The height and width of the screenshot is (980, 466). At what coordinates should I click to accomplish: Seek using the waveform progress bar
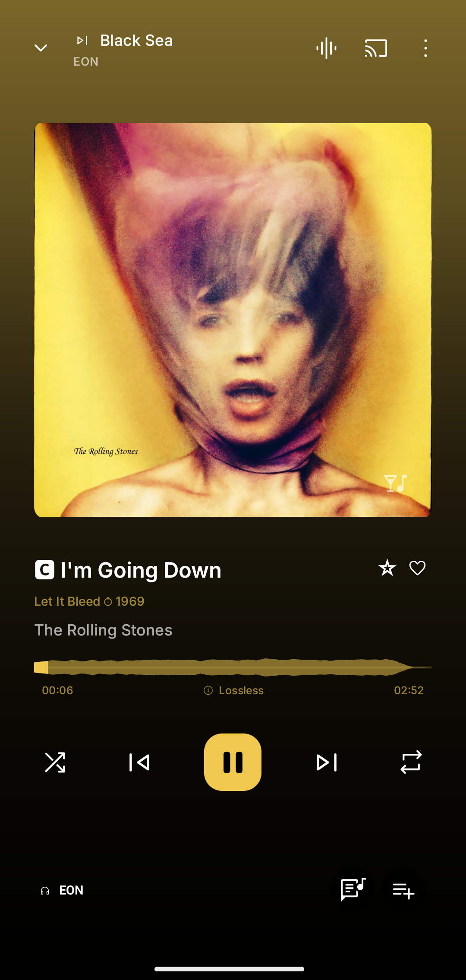pos(233,667)
